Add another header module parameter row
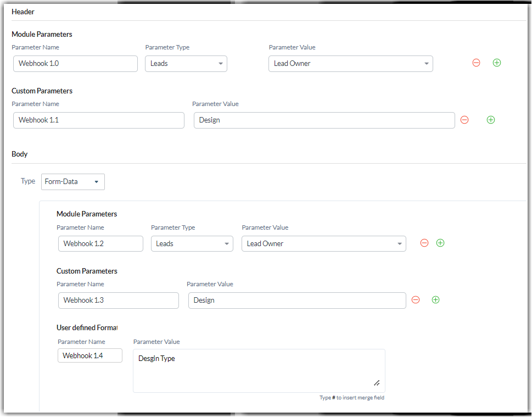 coord(497,63)
